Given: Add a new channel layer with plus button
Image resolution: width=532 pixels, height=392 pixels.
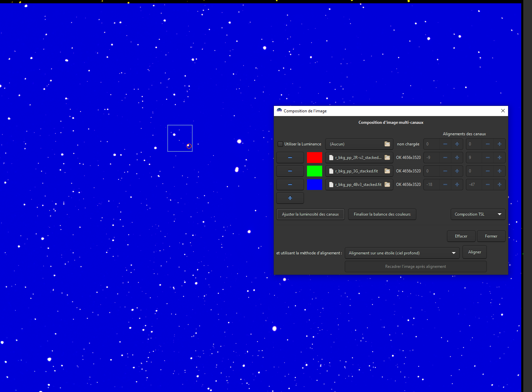Looking at the screenshot, I should point(290,198).
